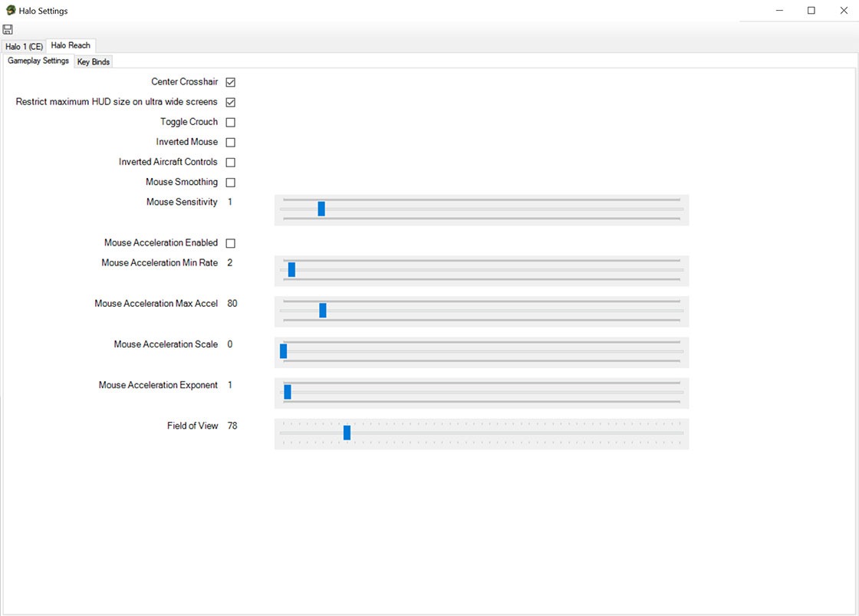Maximize the Halo Settings window
859x616 pixels.
coord(811,11)
